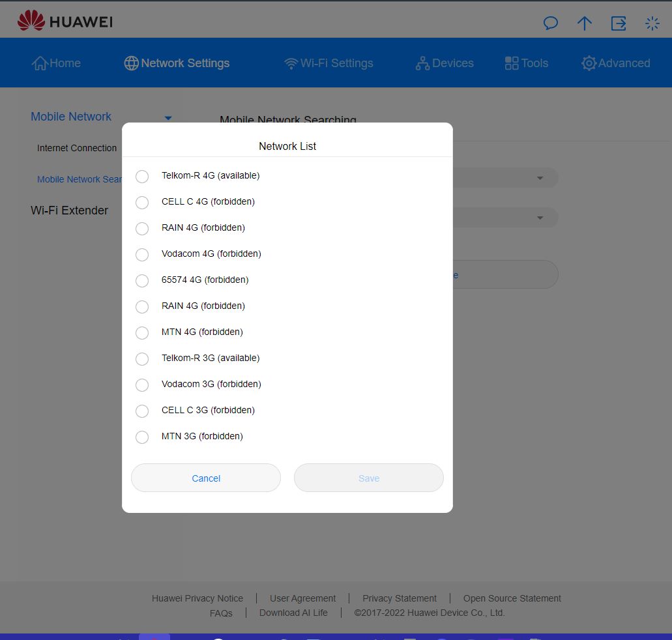
Task: Click the Mobile Network sidebar heading
Action: [x=71, y=117]
